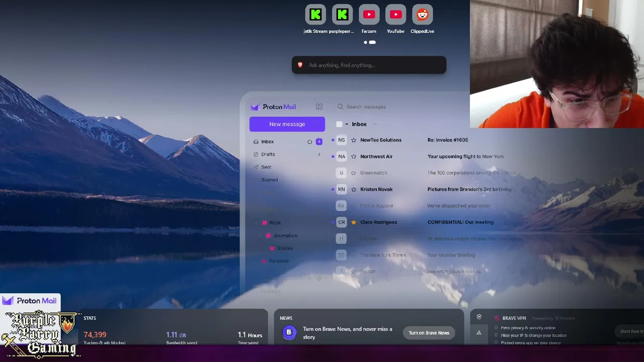Click the streamer webcam overlay
Viewport: 644px width, 362px height.
557,64
